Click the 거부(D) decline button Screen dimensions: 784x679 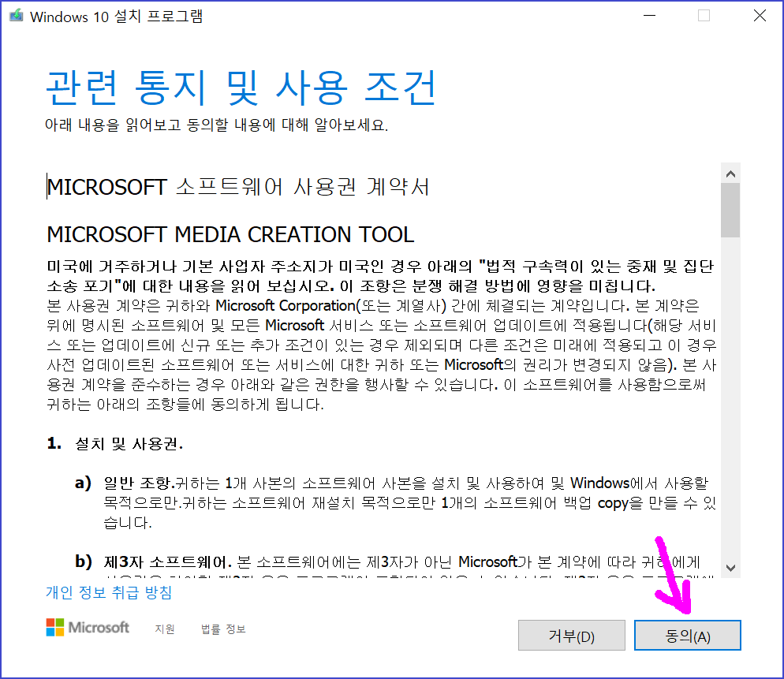(x=572, y=636)
